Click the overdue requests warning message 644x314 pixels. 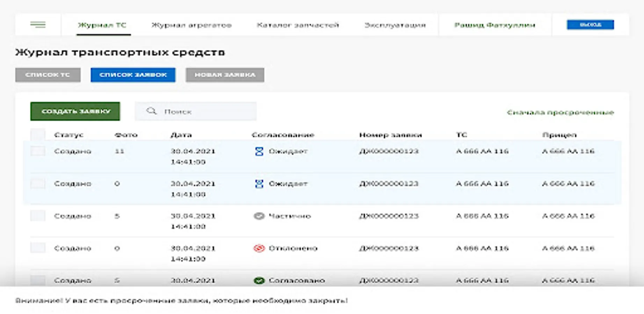click(182, 300)
